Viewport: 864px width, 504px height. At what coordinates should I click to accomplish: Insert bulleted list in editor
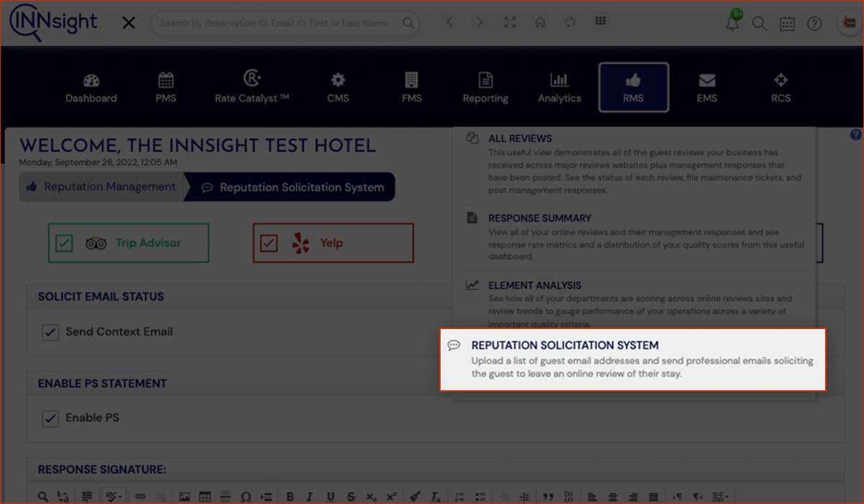481,496
